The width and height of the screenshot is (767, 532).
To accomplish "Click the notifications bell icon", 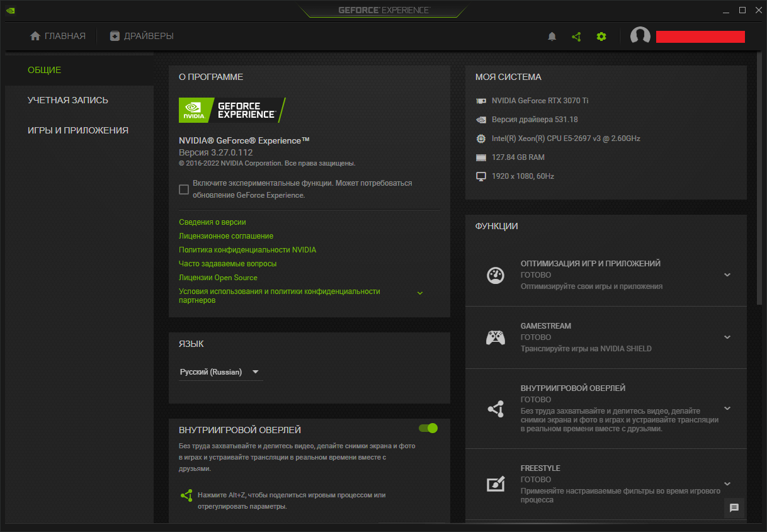I will 552,37.
